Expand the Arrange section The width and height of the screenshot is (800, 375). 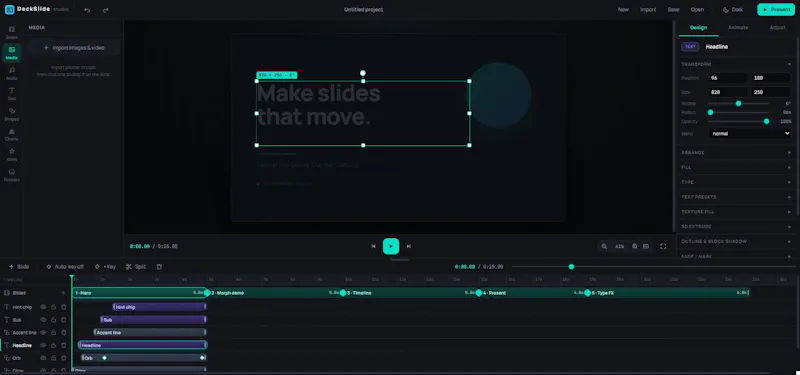point(736,153)
